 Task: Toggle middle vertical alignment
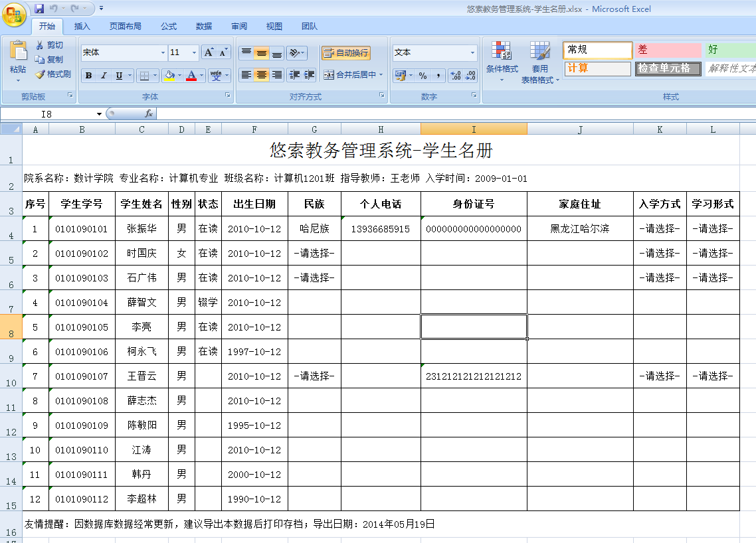(261, 52)
